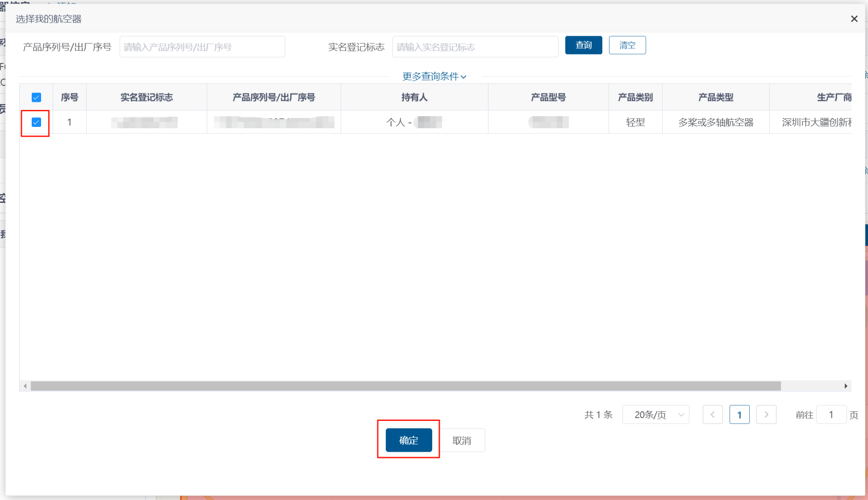The image size is (868, 500).
Task: Click the 清空 clear button
Action: [627, 45]
